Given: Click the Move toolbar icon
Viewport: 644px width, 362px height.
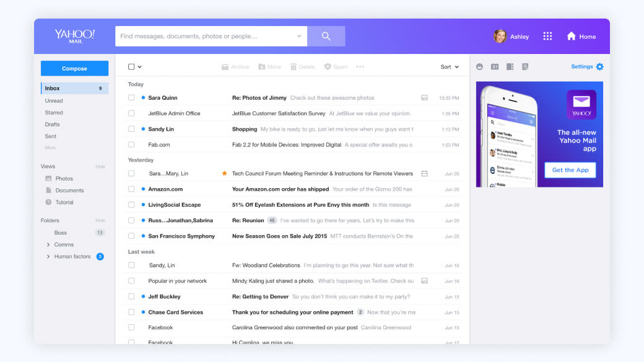Looking at the screenshot, I should tap(261, 67).
